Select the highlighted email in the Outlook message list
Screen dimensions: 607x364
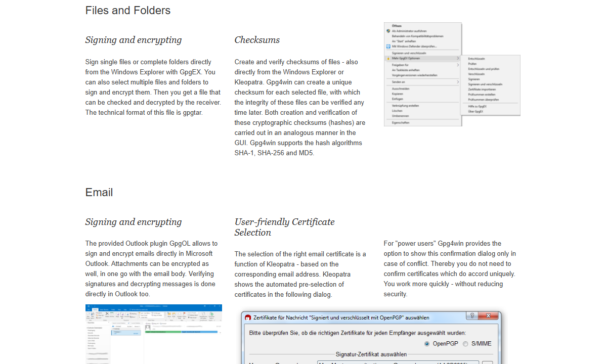(x=125, y=333)
